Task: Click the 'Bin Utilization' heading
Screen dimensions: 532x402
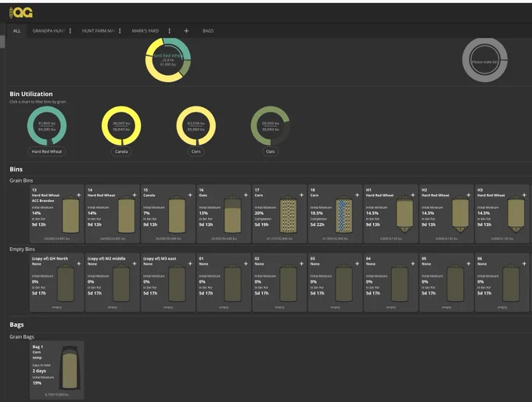Action: [x=31, y=94]
